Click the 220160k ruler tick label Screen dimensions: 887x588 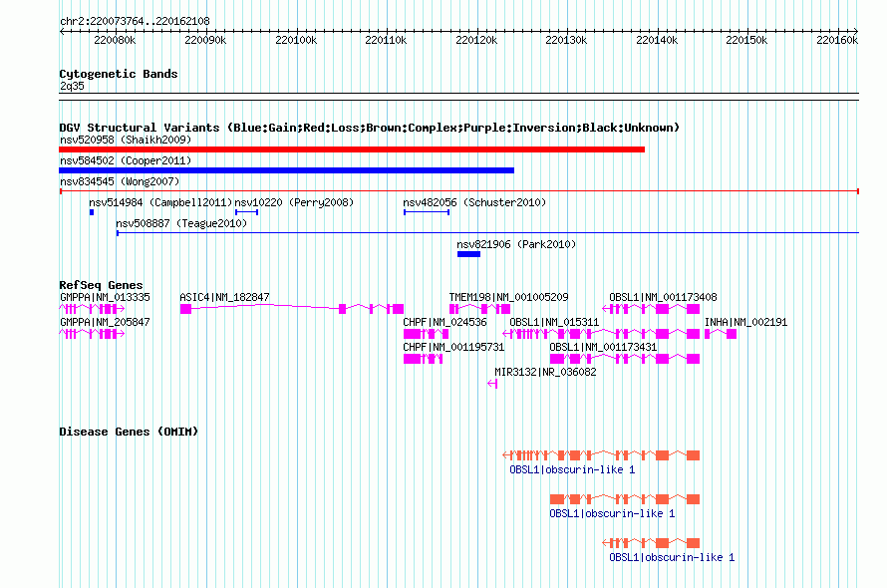click(x=837, y=40)
